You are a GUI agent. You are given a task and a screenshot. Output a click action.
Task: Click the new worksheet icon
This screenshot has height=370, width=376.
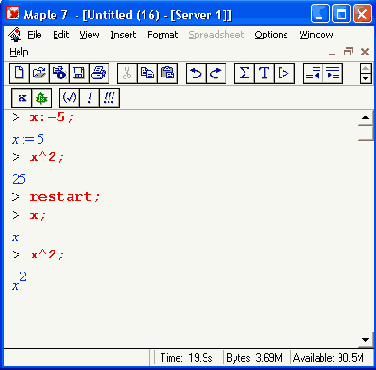tap(19, 73)
